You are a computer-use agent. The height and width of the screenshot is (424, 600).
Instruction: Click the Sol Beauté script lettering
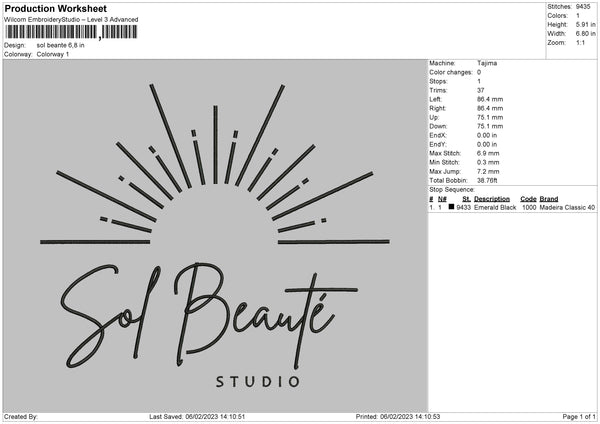[209, 316]
